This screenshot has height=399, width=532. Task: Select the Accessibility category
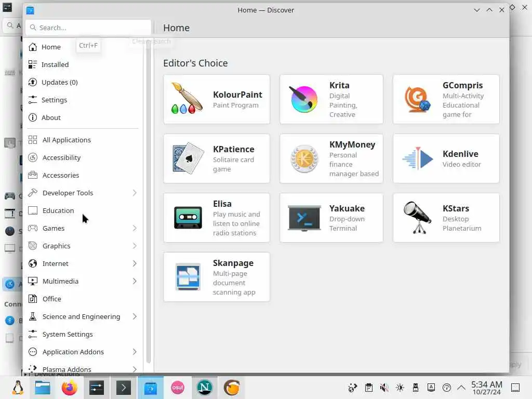(x=83, y=157)
